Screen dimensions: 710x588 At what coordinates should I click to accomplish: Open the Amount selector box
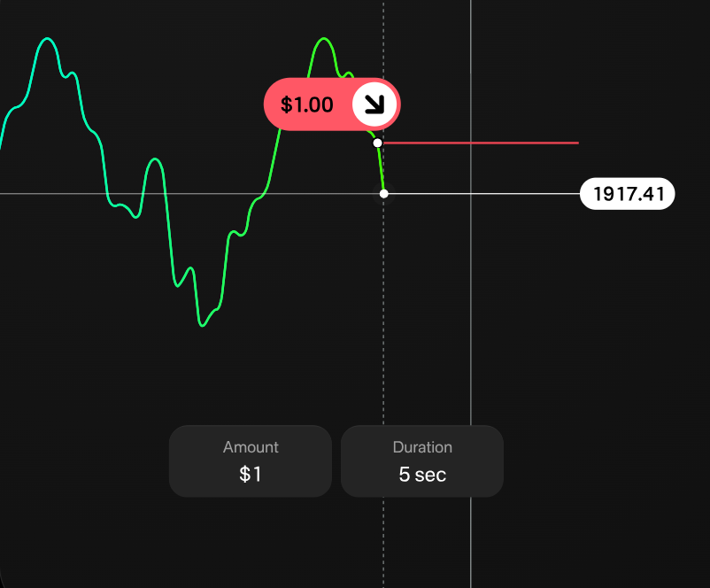(251, 460)
